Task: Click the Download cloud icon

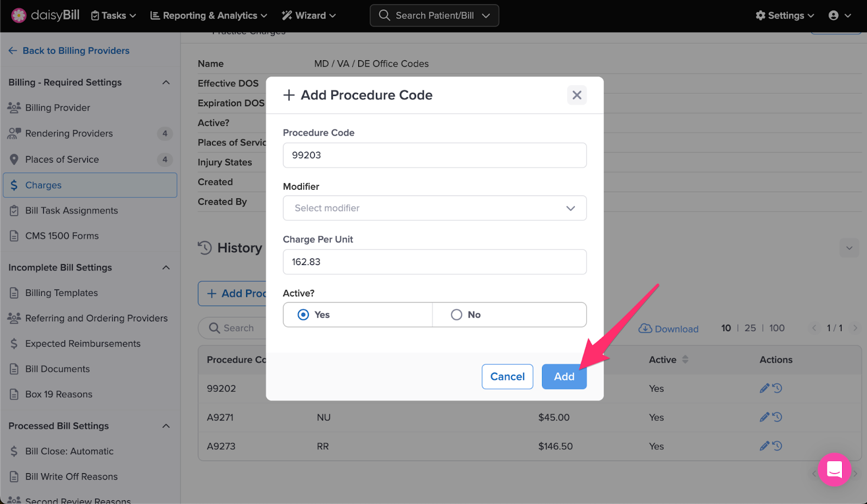Action: click(x=645, y=328)
